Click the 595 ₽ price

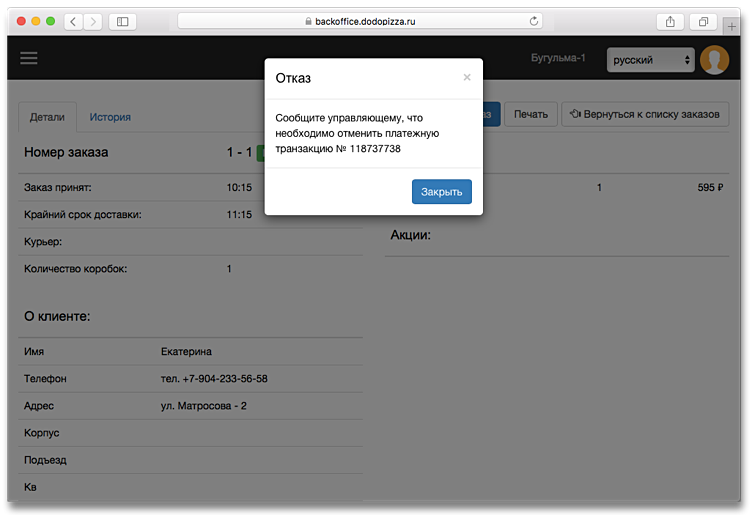click(710, 187)
